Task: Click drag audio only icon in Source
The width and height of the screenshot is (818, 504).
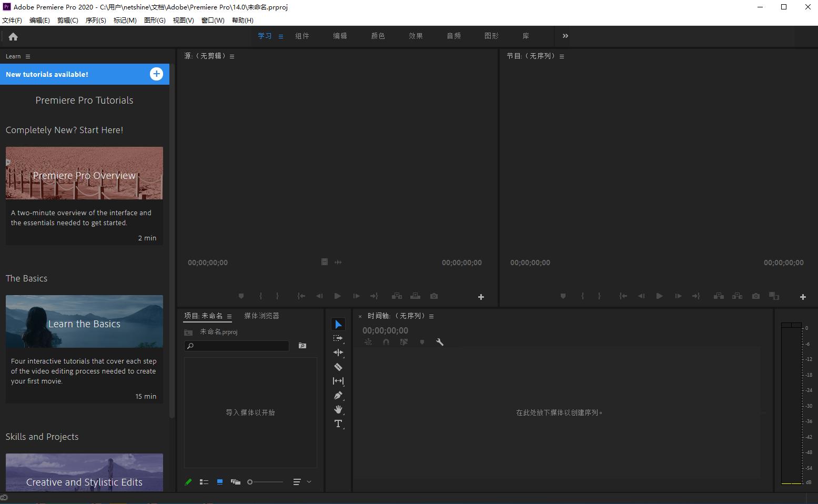Action: (338, 262)
